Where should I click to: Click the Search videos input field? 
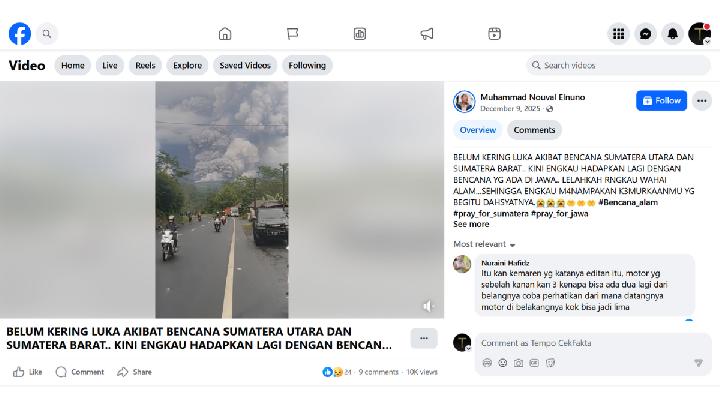(618, 66)
